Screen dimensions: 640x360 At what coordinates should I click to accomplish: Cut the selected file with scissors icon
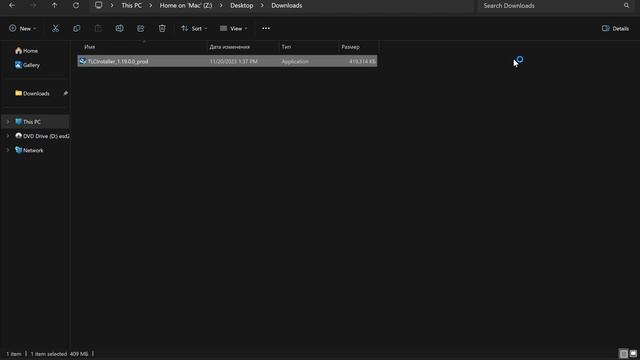[x=55, y=29]
